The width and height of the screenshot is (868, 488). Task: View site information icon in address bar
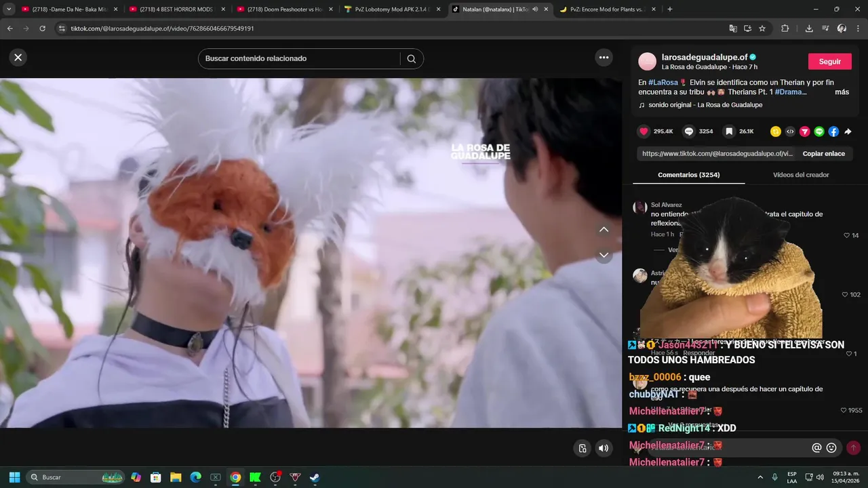click(62, 28)
